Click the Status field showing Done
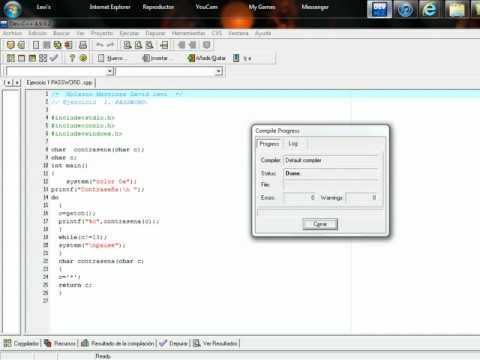This screenshot has width=480, height=360. 331,173
